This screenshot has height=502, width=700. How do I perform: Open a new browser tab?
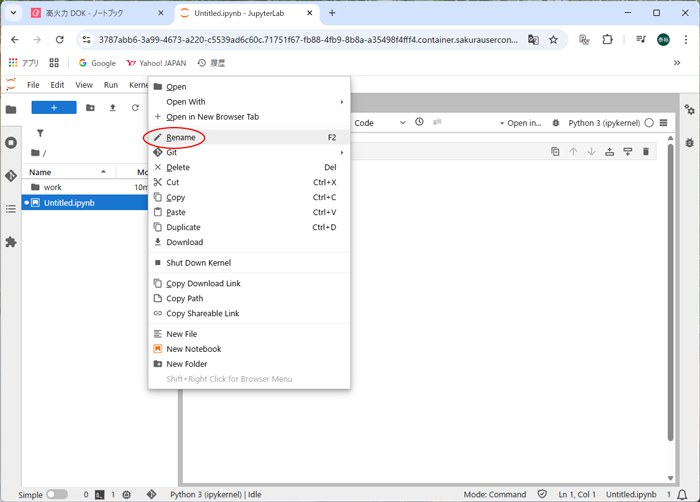[332, 13]
